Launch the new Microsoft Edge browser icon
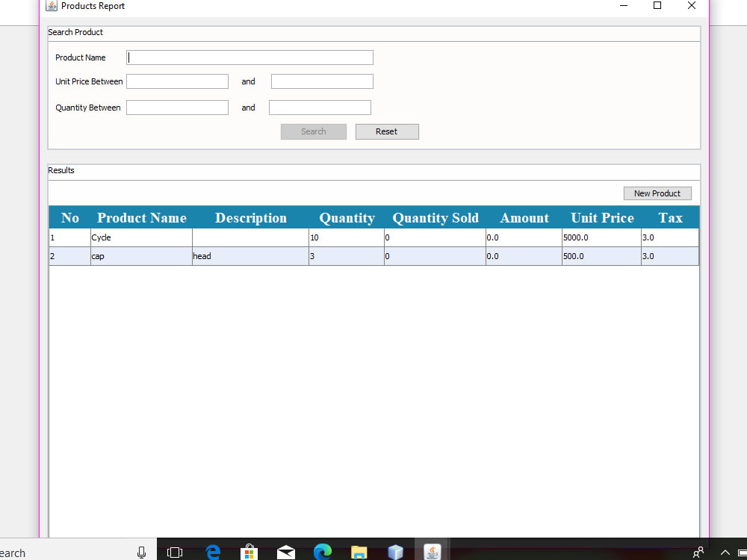The height and width of the screenshot is (560, 747). [x=323, y=553]
